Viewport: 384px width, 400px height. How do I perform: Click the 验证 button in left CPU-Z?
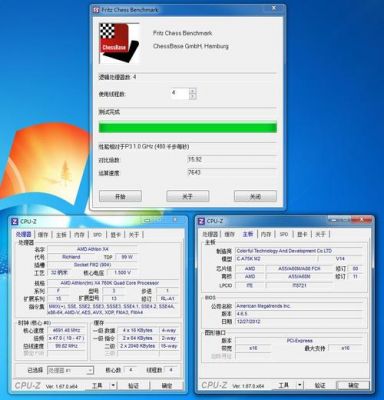coord(133,385)
